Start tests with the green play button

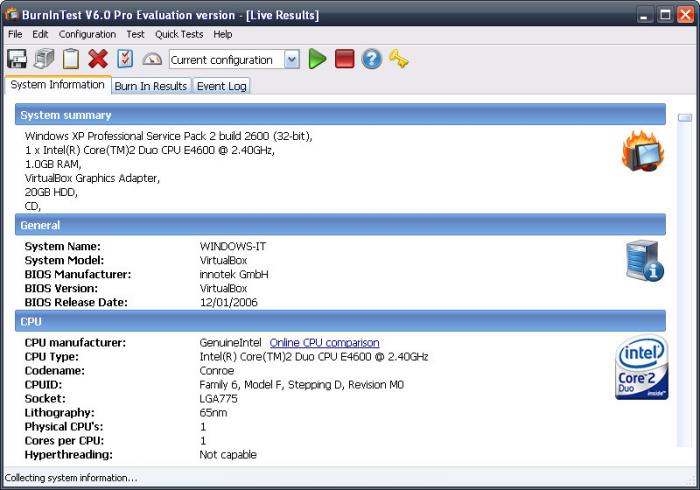click(317, 59)
